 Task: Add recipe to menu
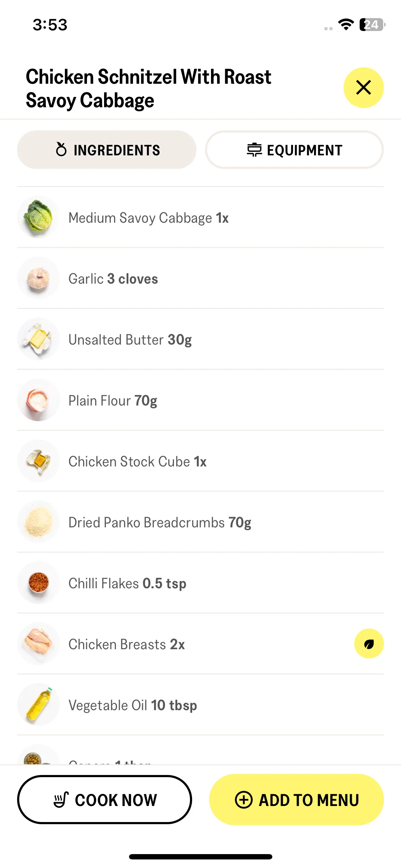point(297,800)
